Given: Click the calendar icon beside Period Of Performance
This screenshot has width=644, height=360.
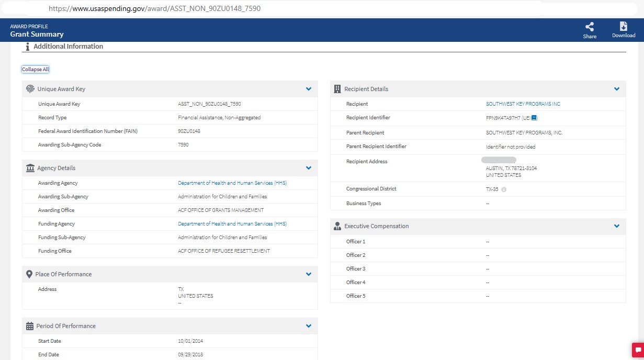Looking at the screenshot, I should (x=30, y=326).
